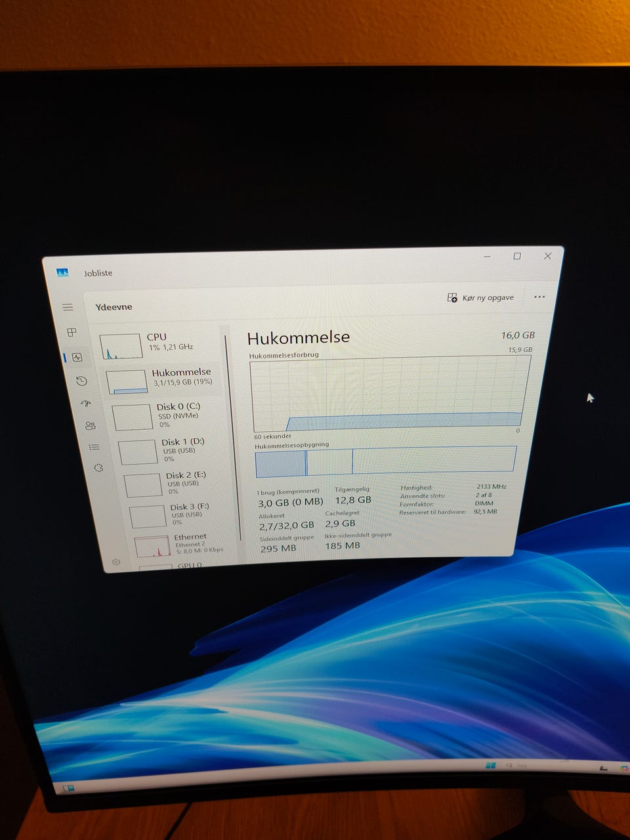Click the '185 MB' non-paged pool value

pyautogui.click(x=343, y=545)
